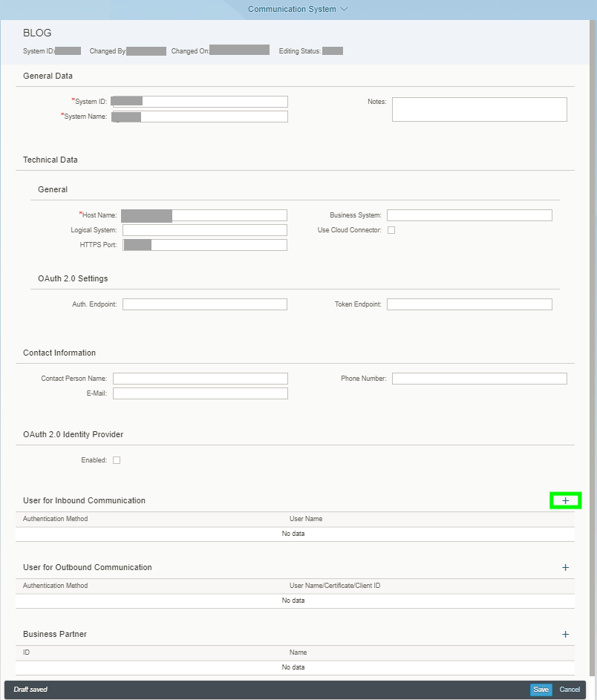This screenshot has height=700, width=597.
Task: Save the communication system draft
Action: (541, 690)
